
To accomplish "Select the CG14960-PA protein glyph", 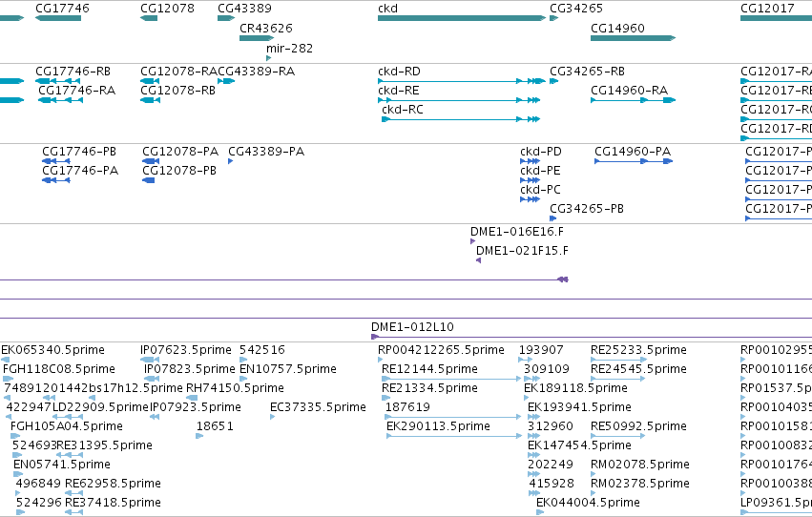I will pos(634,161).
